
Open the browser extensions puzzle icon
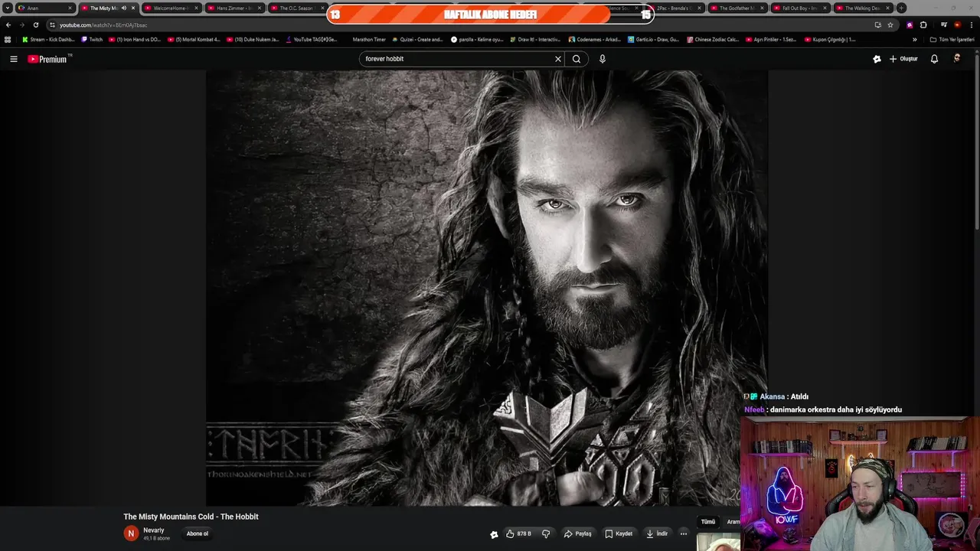(x=923, y=24)
